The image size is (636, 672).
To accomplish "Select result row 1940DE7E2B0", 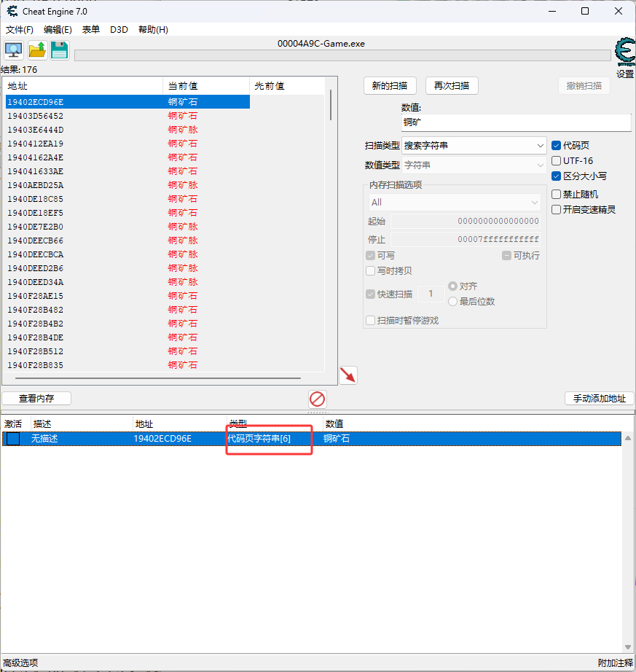I will (127, 227).
